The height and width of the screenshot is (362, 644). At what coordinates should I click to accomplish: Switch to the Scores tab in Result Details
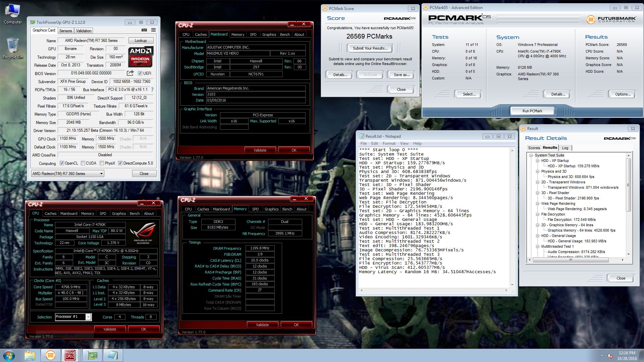(x=534, y=148)
